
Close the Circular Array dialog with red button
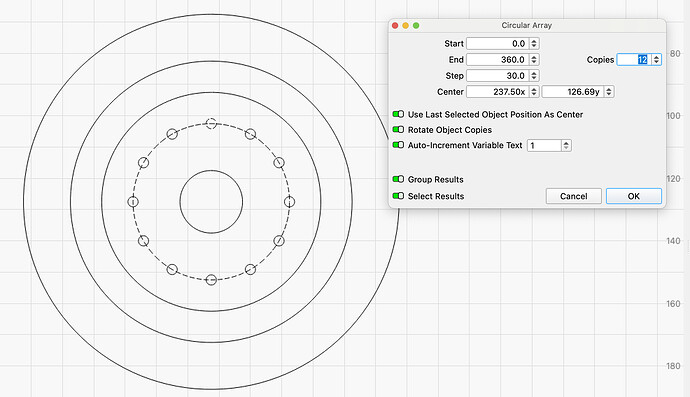pyautogui.click(x=395, y=26)
